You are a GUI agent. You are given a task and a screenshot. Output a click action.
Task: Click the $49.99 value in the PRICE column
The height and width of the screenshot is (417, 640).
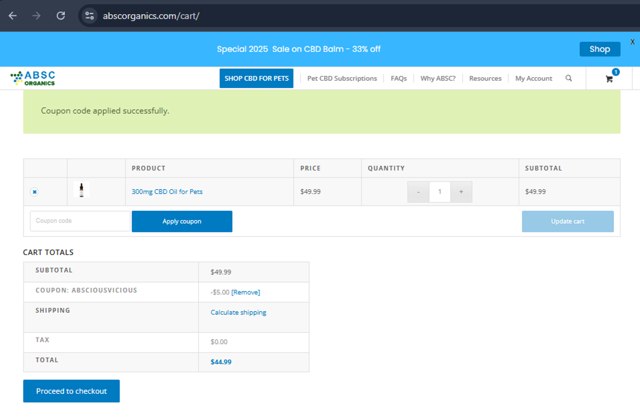pyautogui.click(x=310, y=191)
